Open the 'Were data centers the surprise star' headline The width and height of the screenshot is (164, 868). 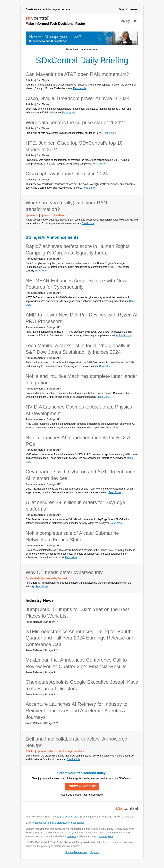(x=74, y=122)
